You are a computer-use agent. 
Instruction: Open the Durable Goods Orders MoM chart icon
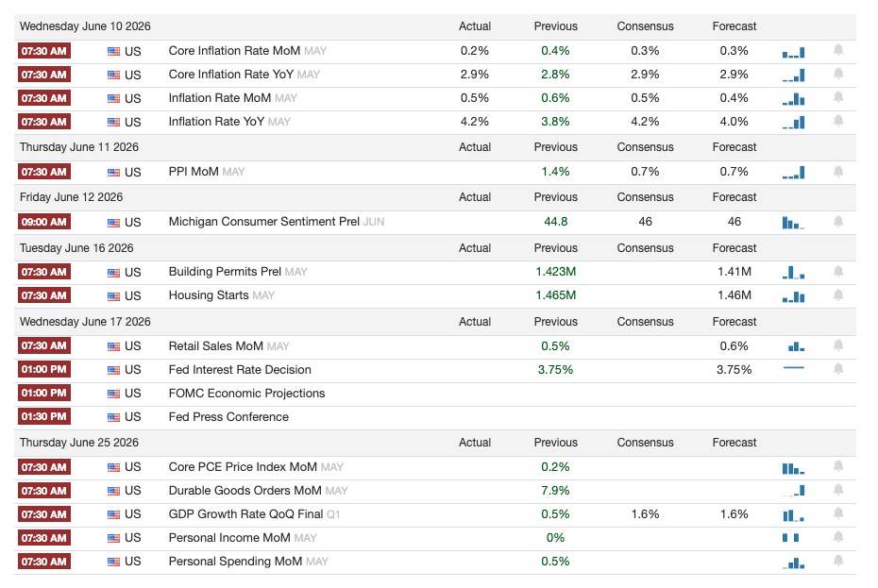click(x=793, y=491)
